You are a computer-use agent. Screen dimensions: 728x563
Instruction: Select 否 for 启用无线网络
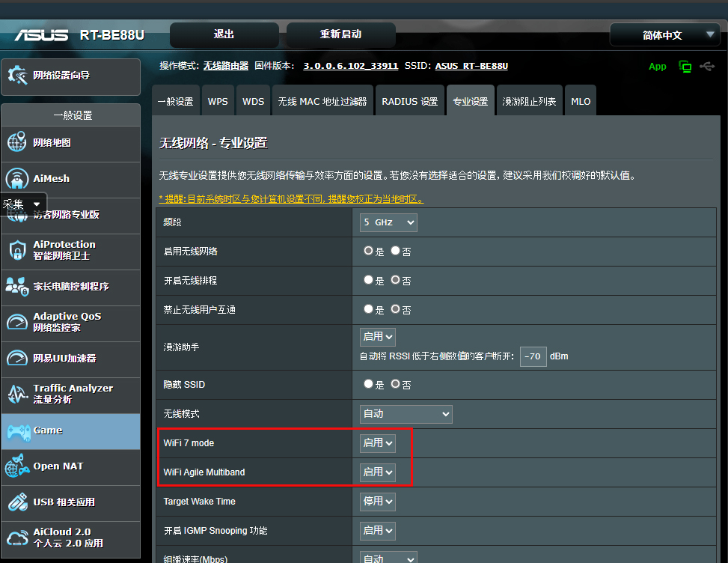[396, 251]
